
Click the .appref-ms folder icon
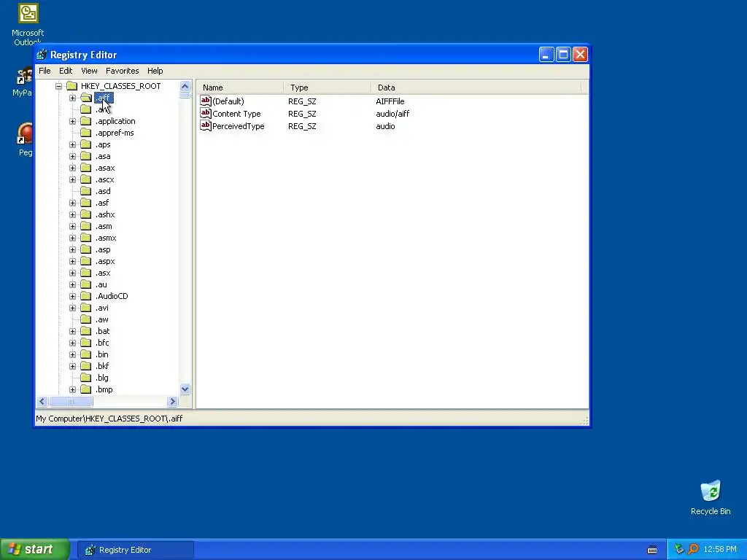86,133
